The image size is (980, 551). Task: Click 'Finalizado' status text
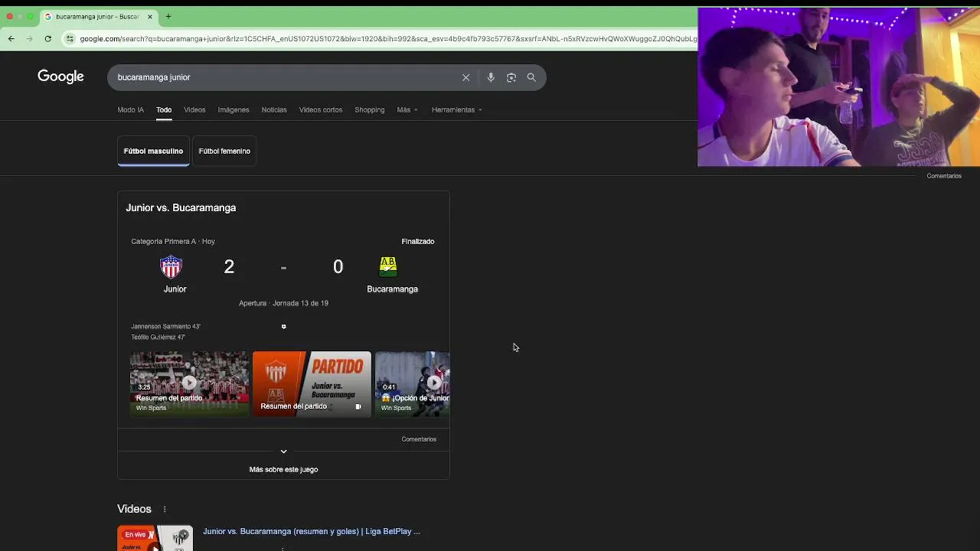pos(418,241)
